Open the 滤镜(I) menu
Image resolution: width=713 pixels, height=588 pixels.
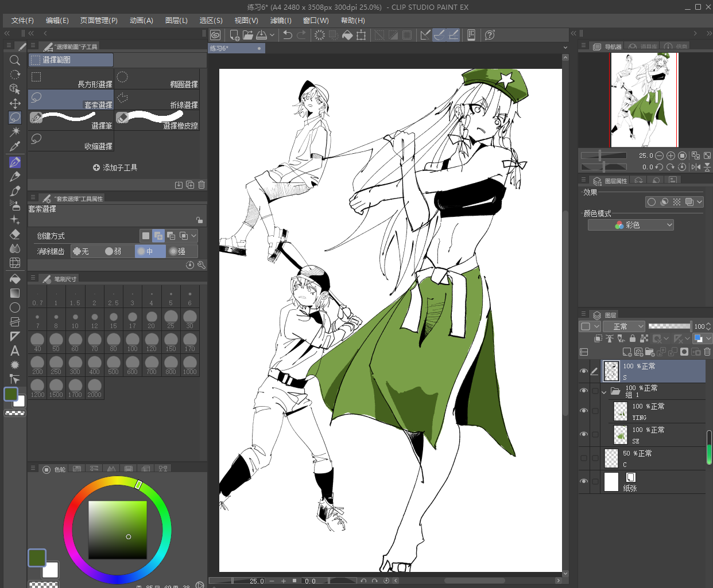click(x=281, y=21)
